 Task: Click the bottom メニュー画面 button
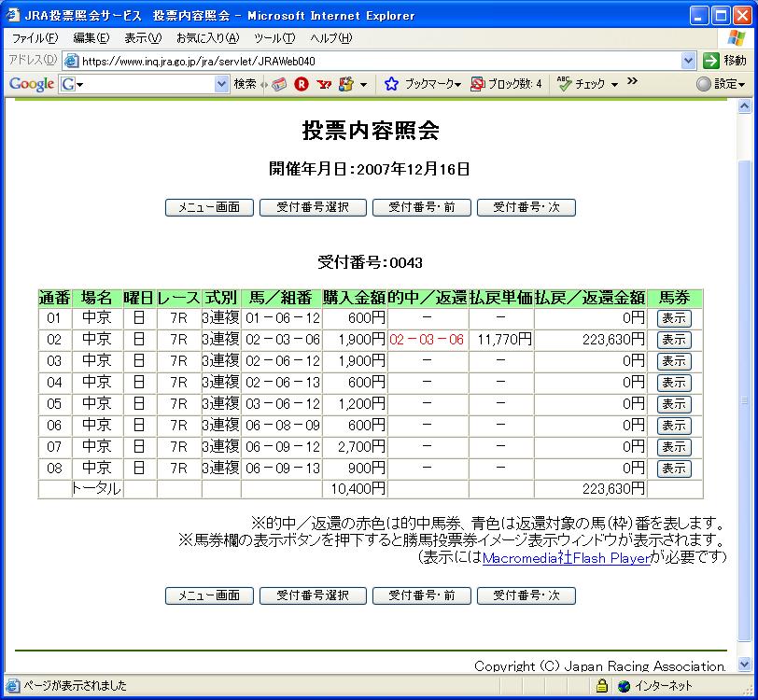click(x=209, y=595)
